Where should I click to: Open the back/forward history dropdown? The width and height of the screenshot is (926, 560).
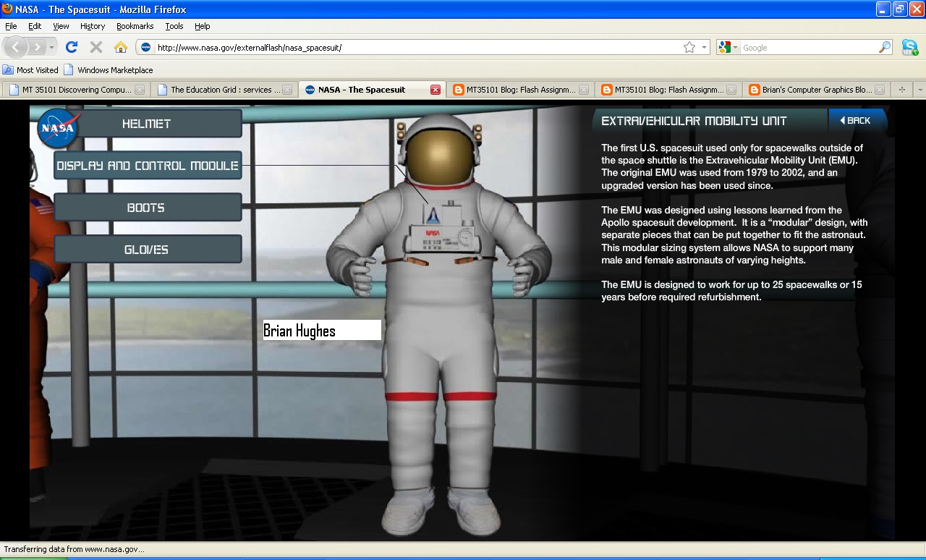(x=52, y=47)
